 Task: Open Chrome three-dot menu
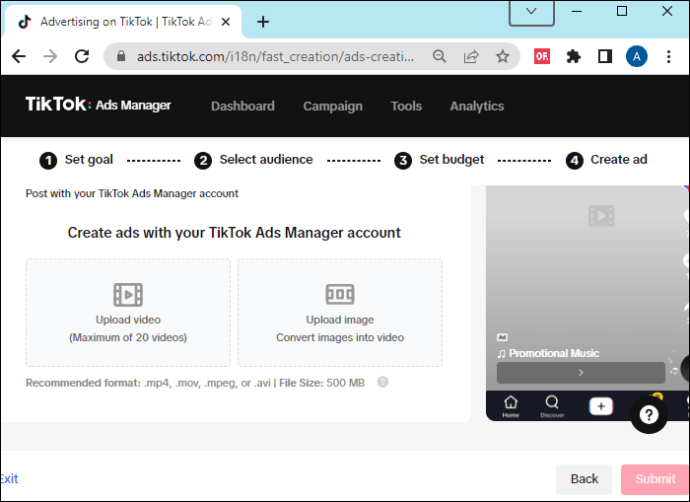(x=668, y=56)
